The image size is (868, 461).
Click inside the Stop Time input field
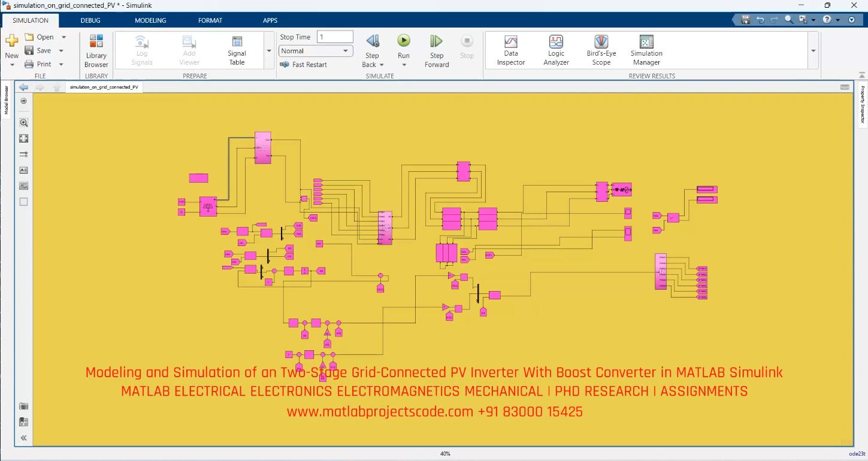(x=334, y=37)
